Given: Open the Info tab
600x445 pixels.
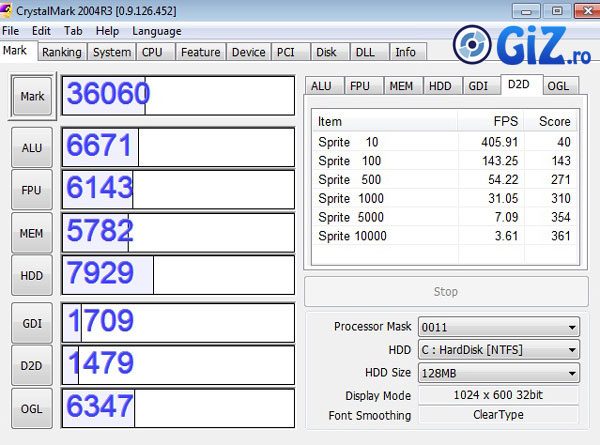Looking at the screenshot, I should (x=405, y=52).
